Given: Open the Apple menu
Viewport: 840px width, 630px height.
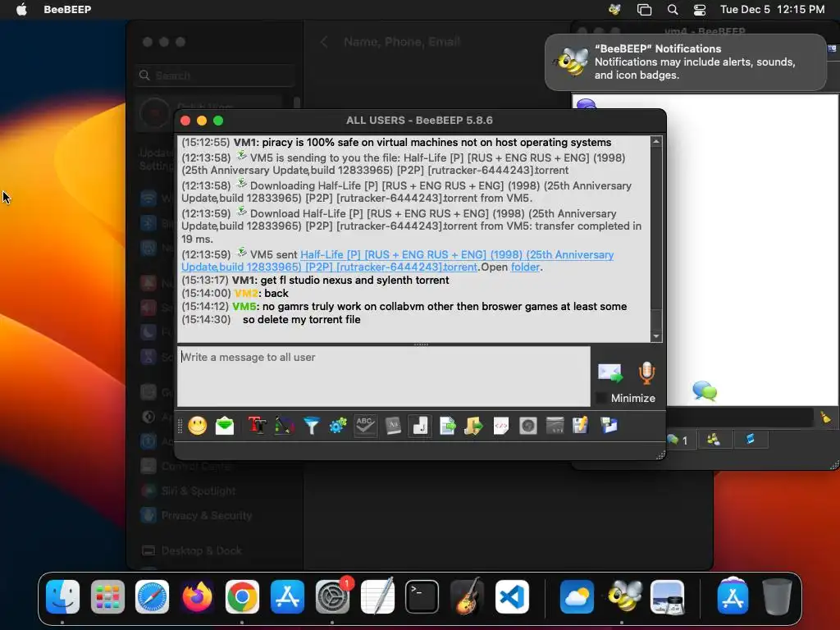Looking at the screenshot, I should (x=21, y=9).
